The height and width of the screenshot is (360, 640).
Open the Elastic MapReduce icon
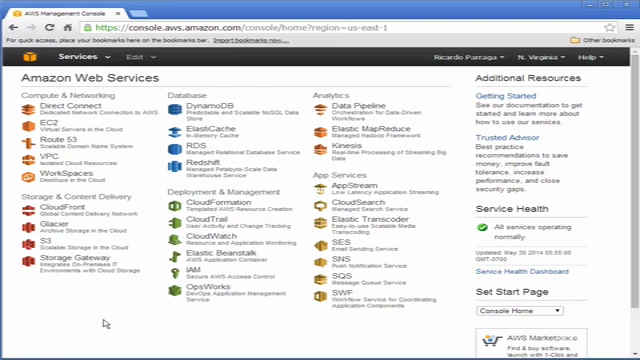coord(320,132)
